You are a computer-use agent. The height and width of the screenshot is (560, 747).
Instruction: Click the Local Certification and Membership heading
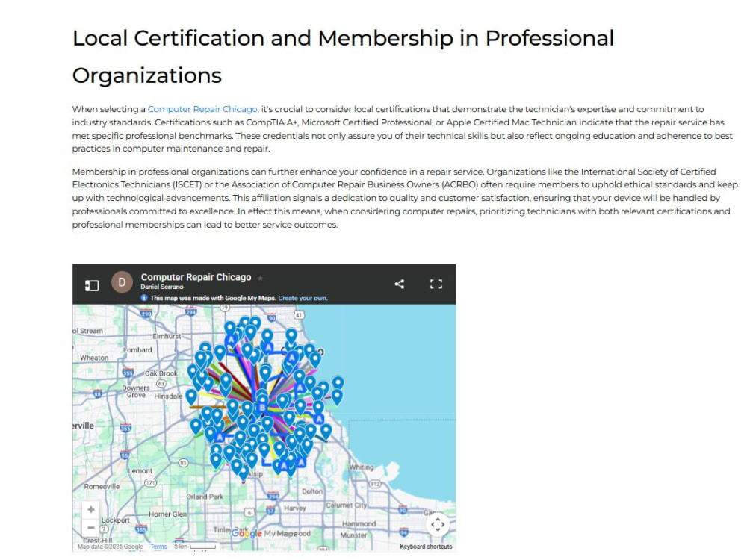coord(343,57)
